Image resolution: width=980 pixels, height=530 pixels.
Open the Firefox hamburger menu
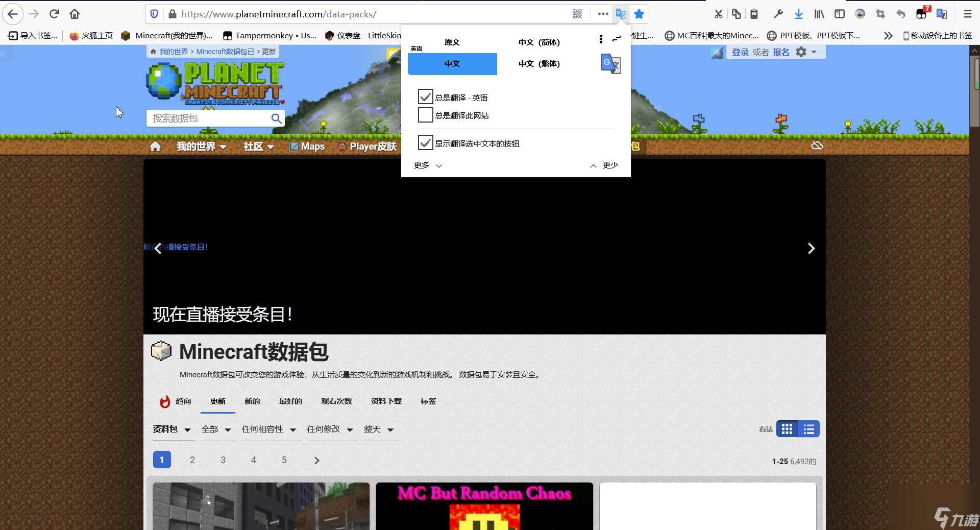(967, 14)
